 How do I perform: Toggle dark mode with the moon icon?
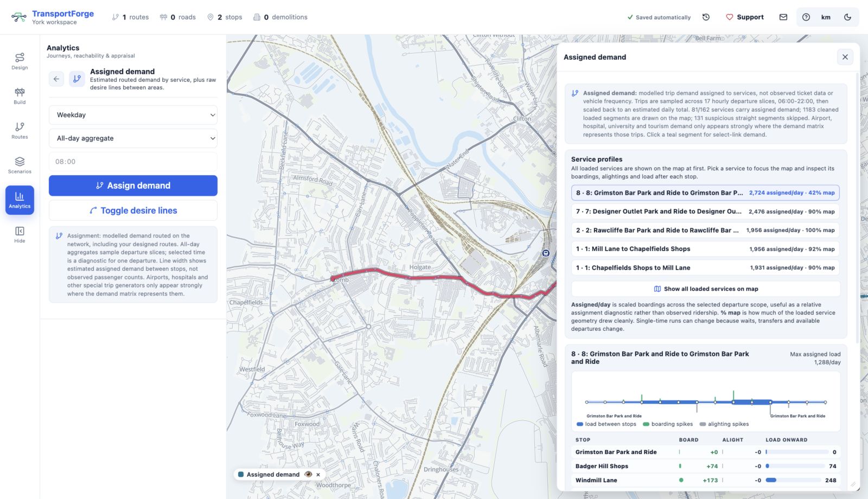point(847,17)
